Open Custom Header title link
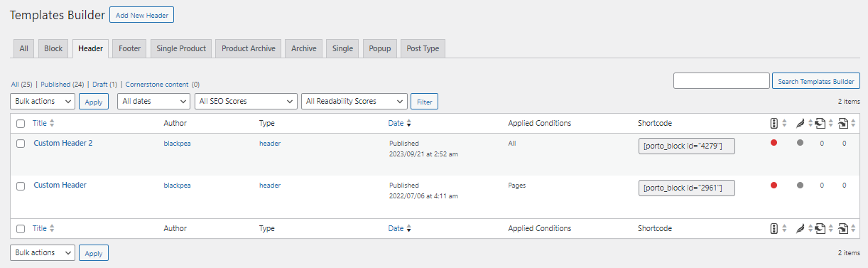868x268 pixels. coord(60,185)
